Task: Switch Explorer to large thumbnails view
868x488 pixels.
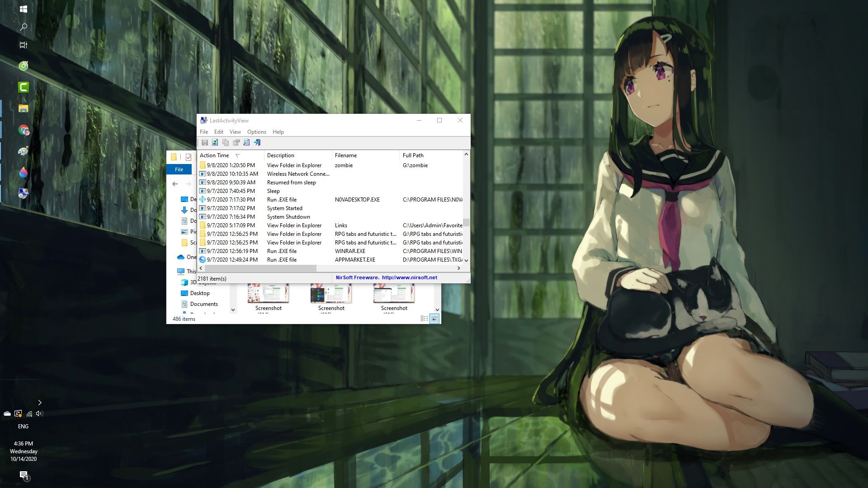Action: pyautogui.click(x=434, y=319)
